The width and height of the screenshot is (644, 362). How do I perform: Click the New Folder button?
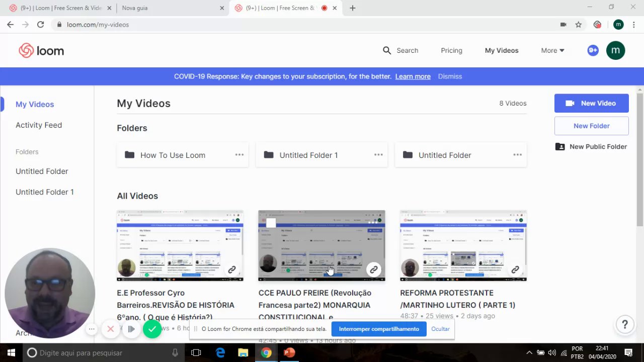click(592, 126)
